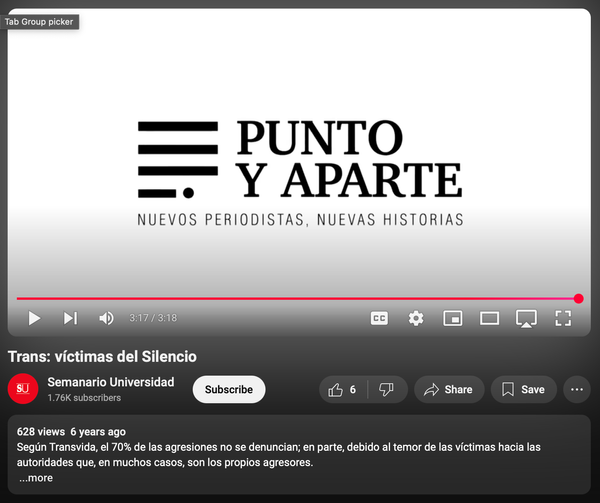600x503 pixels.
Task: Share this video
Action: tap(449, 389)
